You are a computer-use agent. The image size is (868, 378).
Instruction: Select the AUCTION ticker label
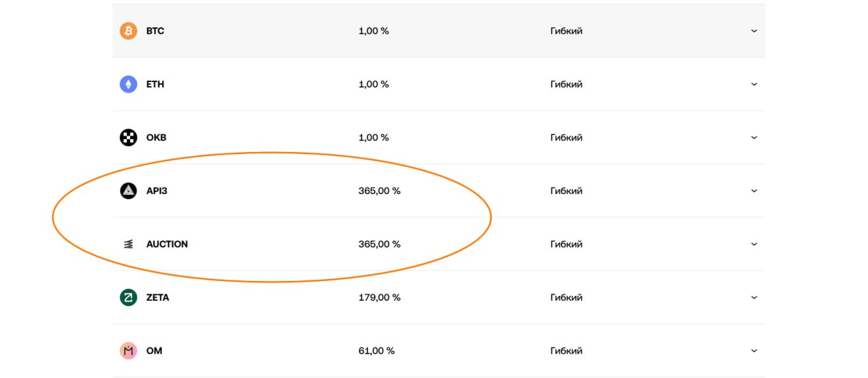click(x=167, y=244)
